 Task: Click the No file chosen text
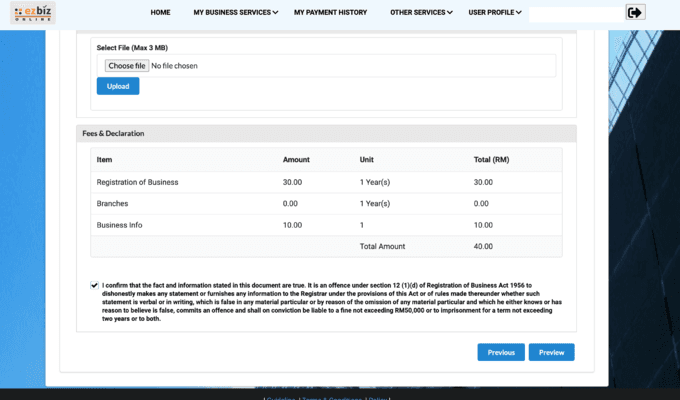click(176, 66)
